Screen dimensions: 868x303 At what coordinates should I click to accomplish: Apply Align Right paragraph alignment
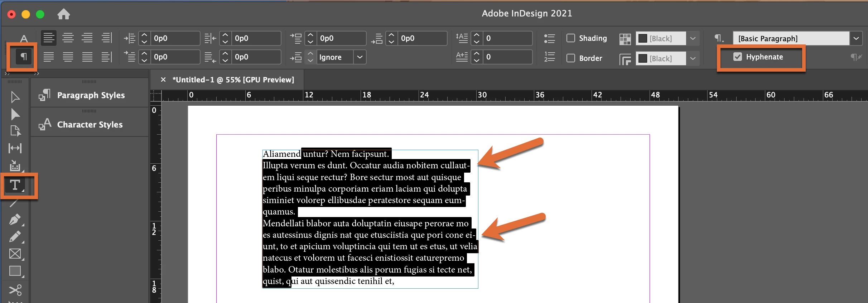click(87, 38)
